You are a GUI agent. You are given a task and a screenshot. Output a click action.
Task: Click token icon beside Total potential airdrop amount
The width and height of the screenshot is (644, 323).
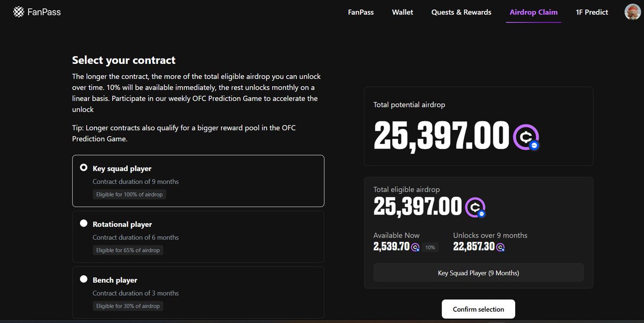pos(526,137)
